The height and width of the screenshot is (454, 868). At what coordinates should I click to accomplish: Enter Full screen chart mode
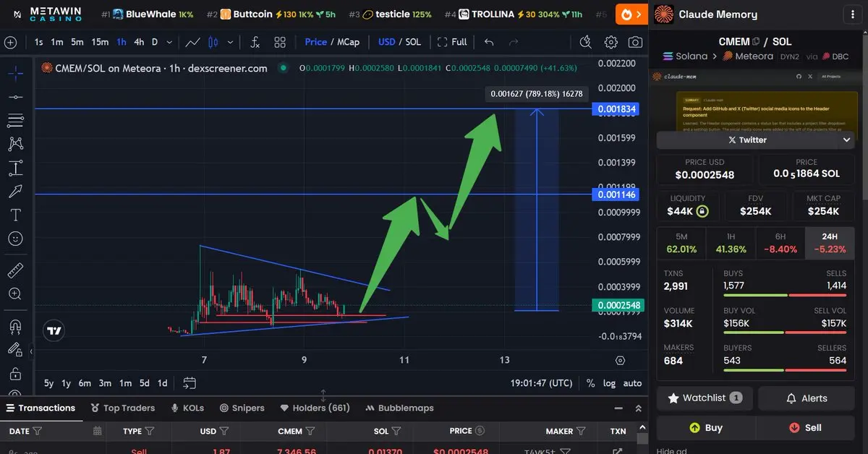(452, 42)
